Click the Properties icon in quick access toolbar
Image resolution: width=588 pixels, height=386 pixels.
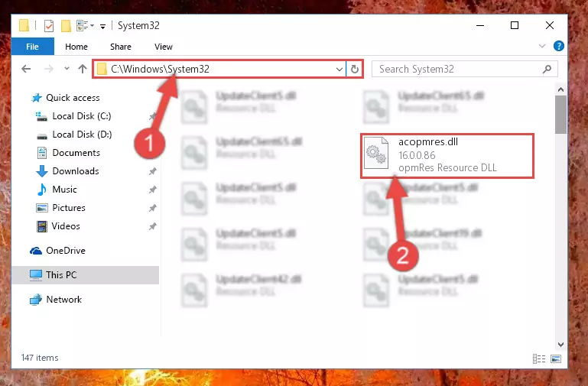pyautogui.click(x=49, y=26)
